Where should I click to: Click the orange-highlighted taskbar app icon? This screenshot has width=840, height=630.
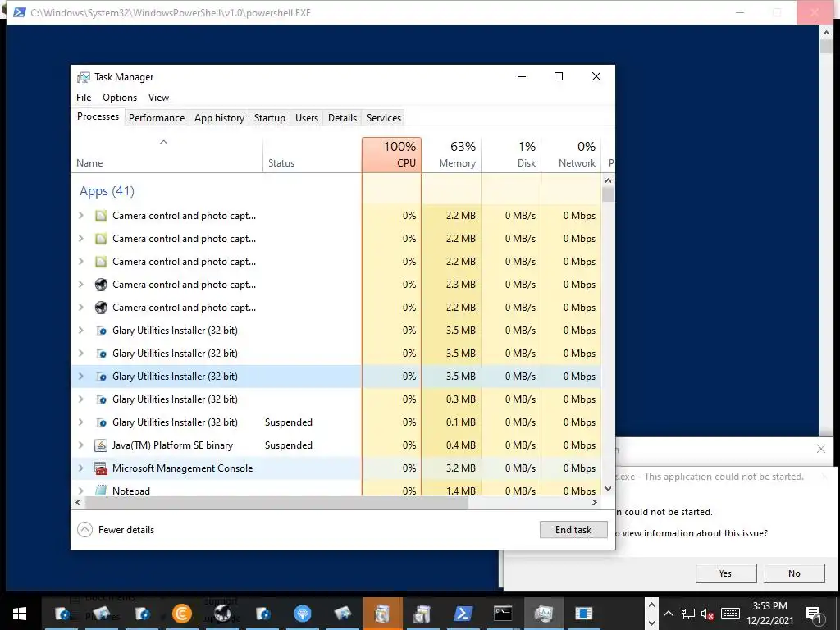click(382, 614)
